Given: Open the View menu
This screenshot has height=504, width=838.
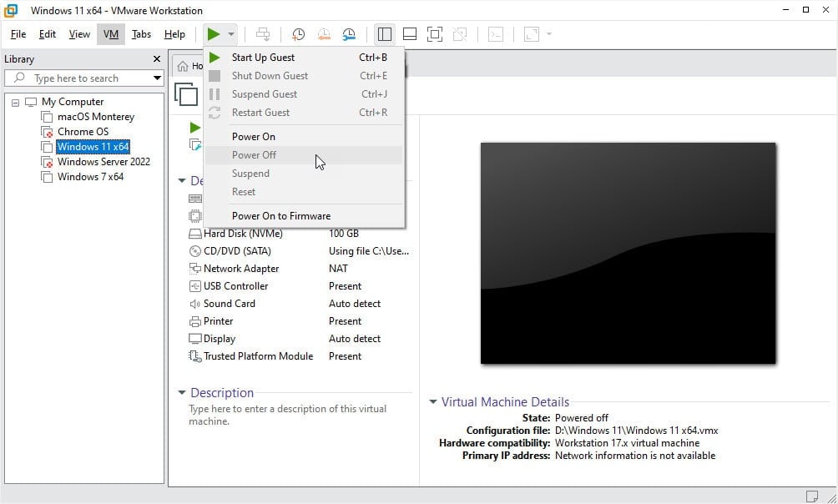Looking at the screenshot, I should 79,34.
